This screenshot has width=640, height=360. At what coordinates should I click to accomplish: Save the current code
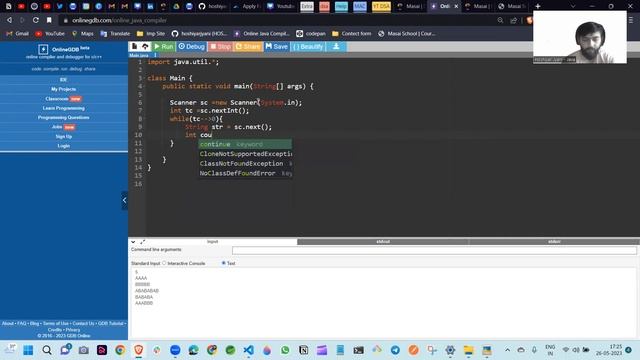pyautogui.click(x=277, y=47)
